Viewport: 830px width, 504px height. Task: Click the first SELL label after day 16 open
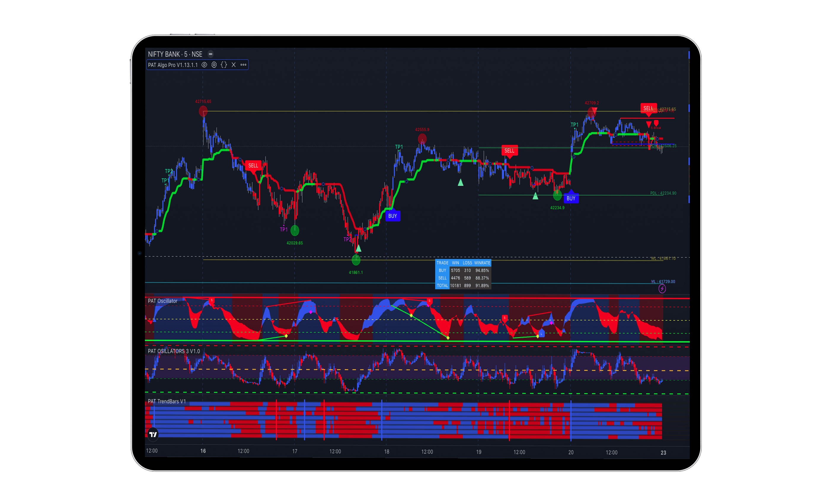click(253, 165)
